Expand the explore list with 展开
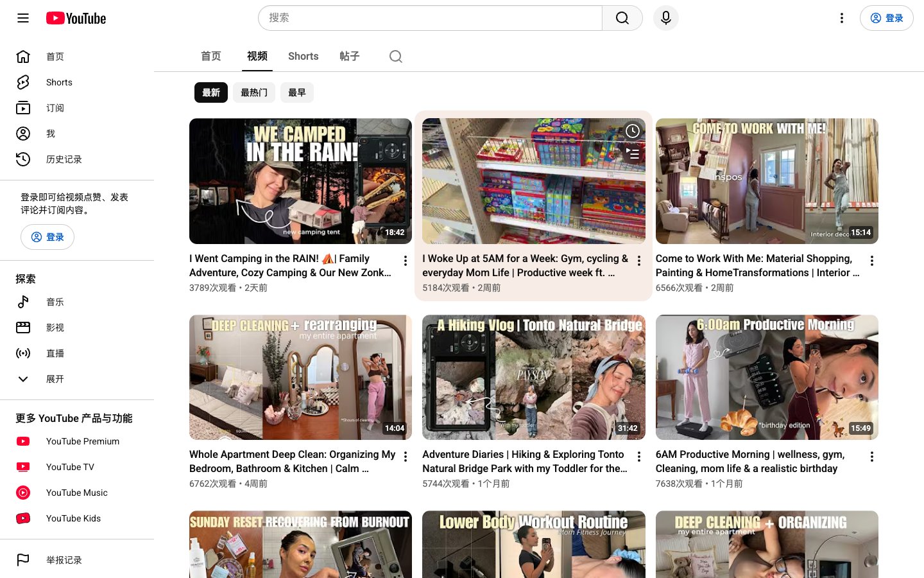The width and height of the screenshot is (924, 578). [x=77, y=379]
